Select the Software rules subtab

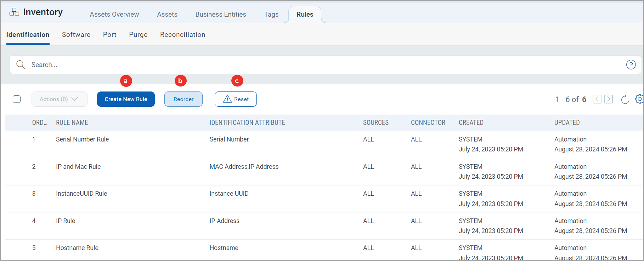pos(76,35)
